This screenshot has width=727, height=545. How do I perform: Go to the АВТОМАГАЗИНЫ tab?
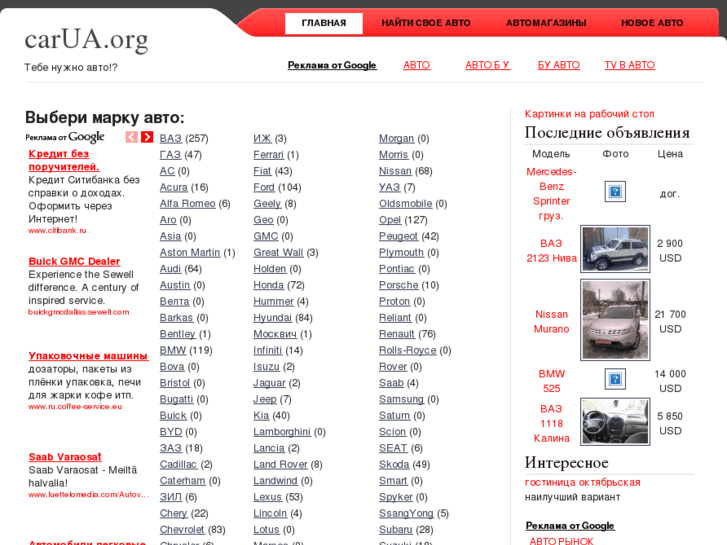coord(546,23)
